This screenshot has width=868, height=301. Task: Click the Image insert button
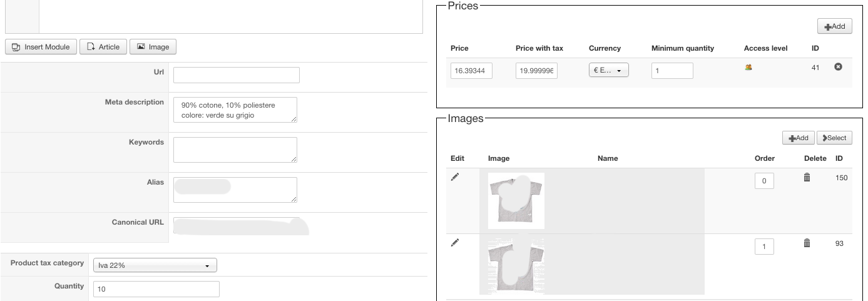click(153, 47)
